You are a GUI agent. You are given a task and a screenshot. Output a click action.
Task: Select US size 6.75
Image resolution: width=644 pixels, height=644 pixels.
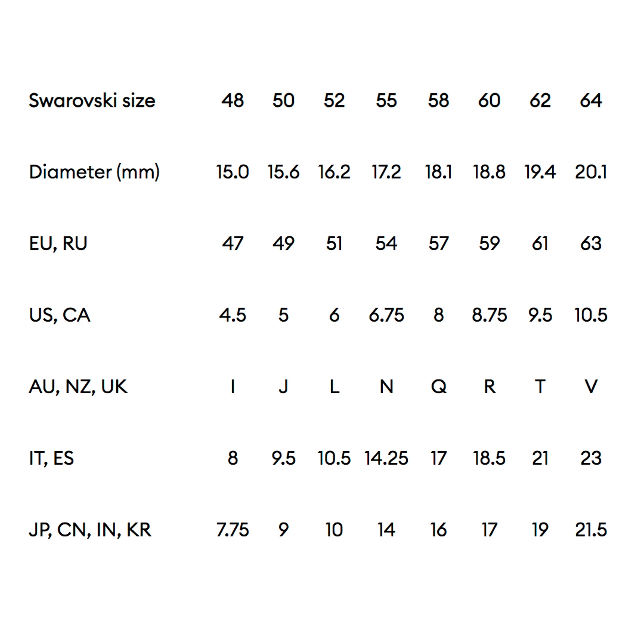click(386, 315)
